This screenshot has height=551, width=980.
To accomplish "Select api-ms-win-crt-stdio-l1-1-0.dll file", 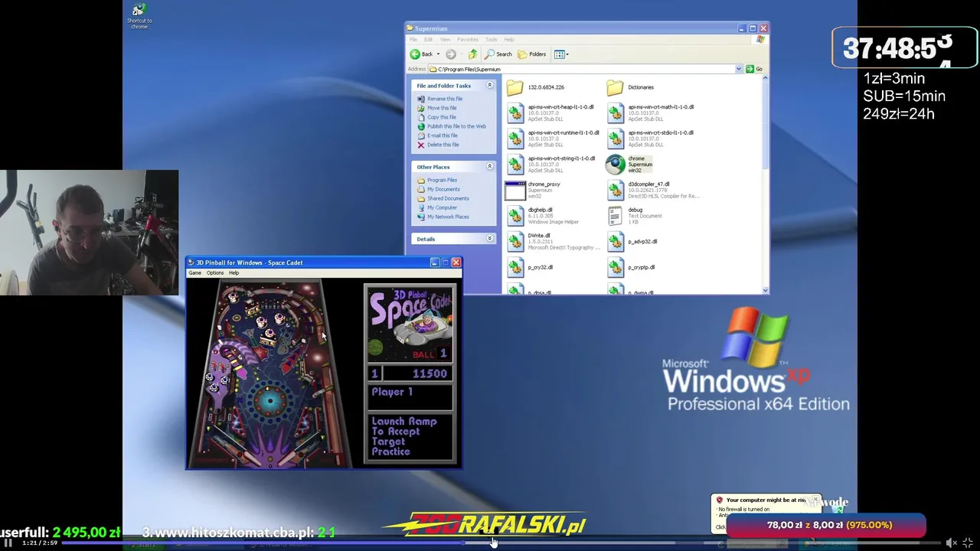I will [651, 139].
